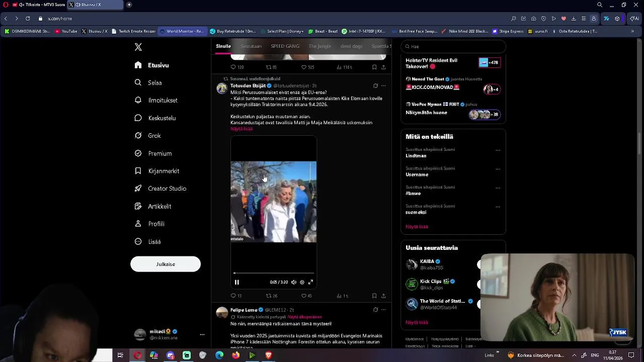The image size is (644, 362).
Task: Expand Lisää more options
Action: [x=148, y=242]
